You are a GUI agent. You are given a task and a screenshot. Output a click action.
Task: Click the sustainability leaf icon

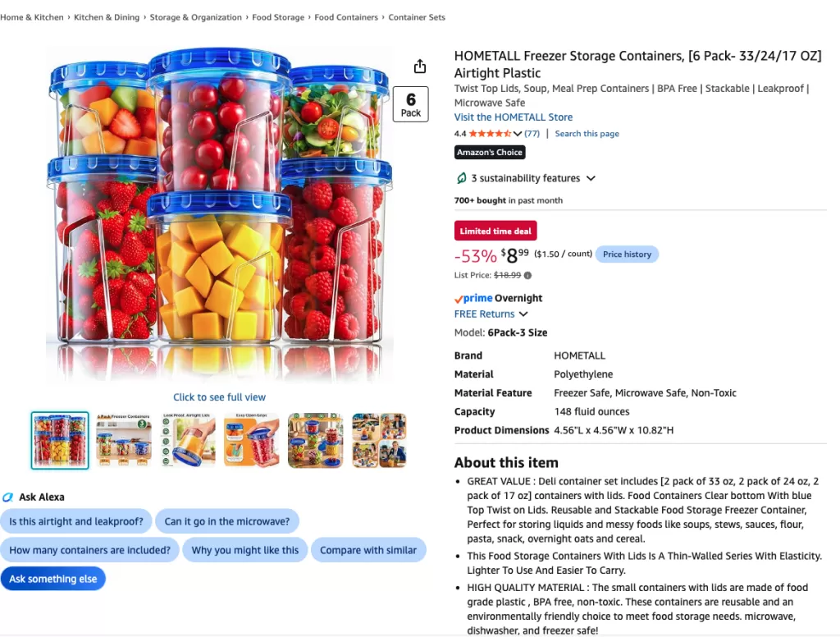click(x=461, y=178)
